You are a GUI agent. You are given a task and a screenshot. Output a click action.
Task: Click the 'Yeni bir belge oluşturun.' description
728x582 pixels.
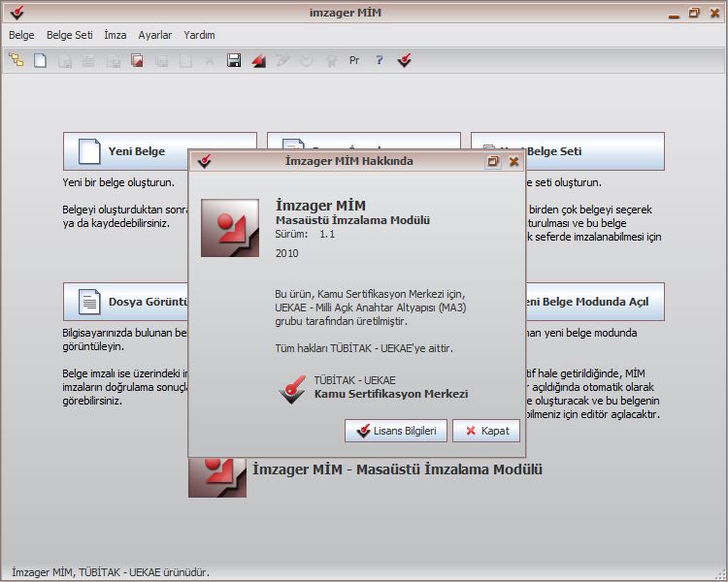118,182
